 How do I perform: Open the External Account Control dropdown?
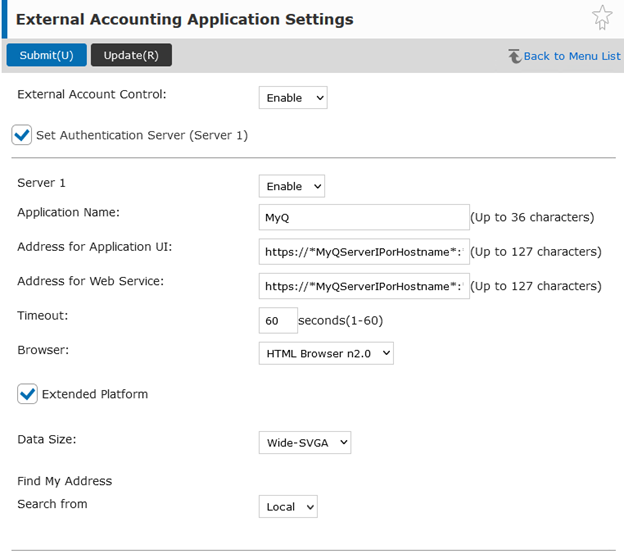click(x=293, y=98)
